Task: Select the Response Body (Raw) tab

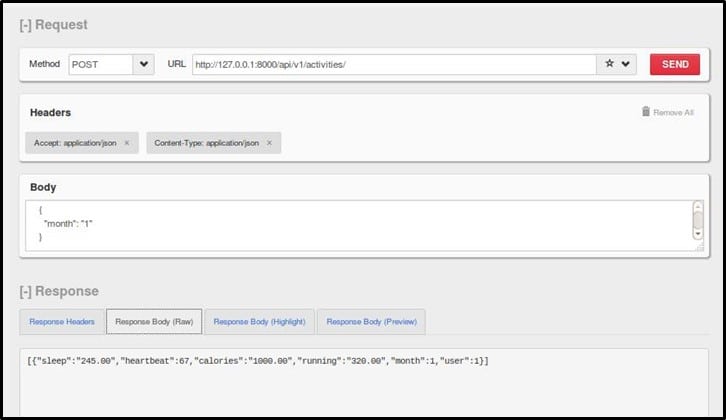Action: [154, 322]
